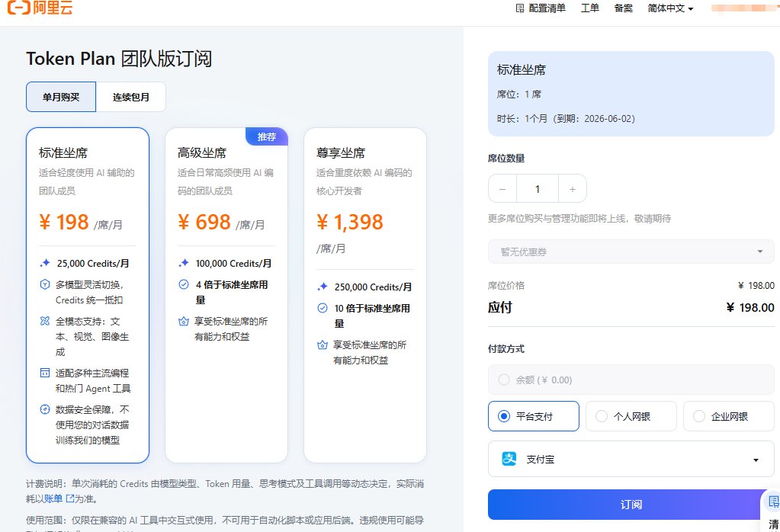780x532 pixels.
Task: Click the 时长: 1个月 expiry text
Action: 566,119
